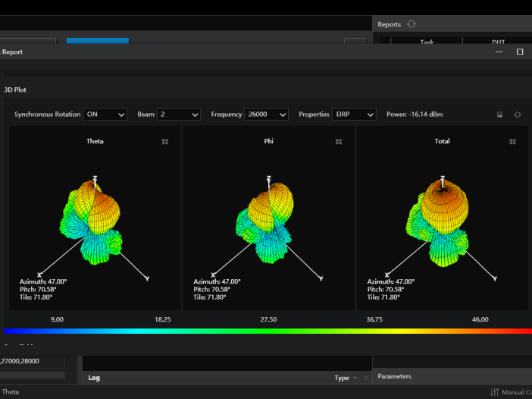
Task: Select the DUT column header in Reports
Action: pos(497,42)
